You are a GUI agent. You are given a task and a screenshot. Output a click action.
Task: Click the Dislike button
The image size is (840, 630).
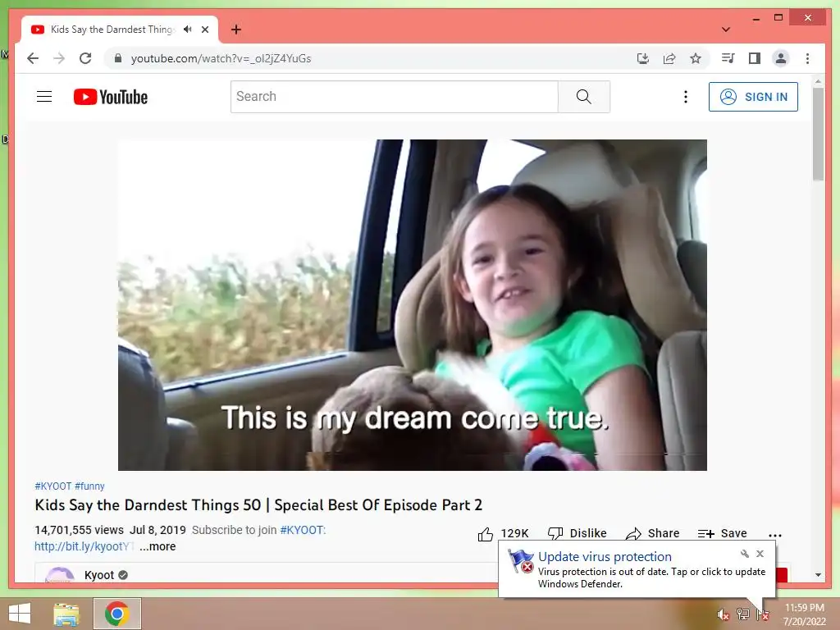577,533
